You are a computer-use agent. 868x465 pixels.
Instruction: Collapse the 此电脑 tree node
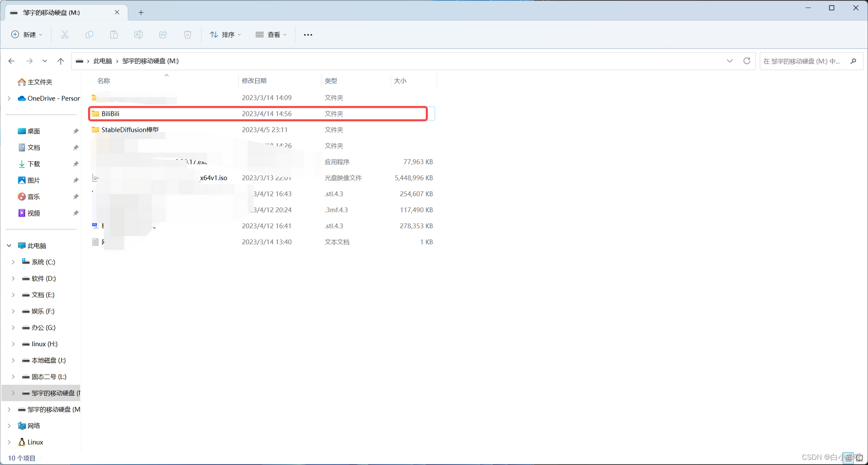point(9,246)
